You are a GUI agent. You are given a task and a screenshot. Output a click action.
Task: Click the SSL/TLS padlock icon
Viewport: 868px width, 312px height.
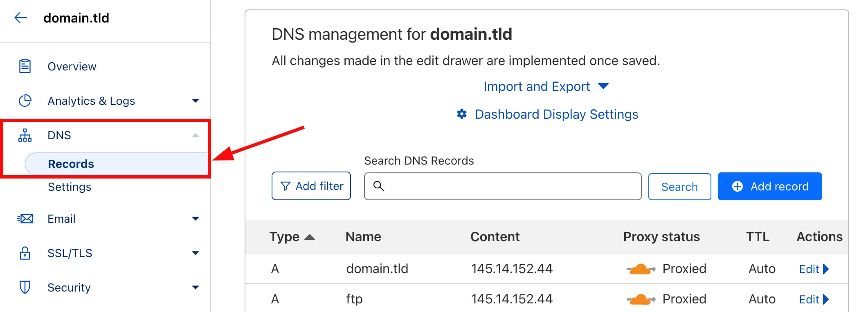tap(25, 253)
